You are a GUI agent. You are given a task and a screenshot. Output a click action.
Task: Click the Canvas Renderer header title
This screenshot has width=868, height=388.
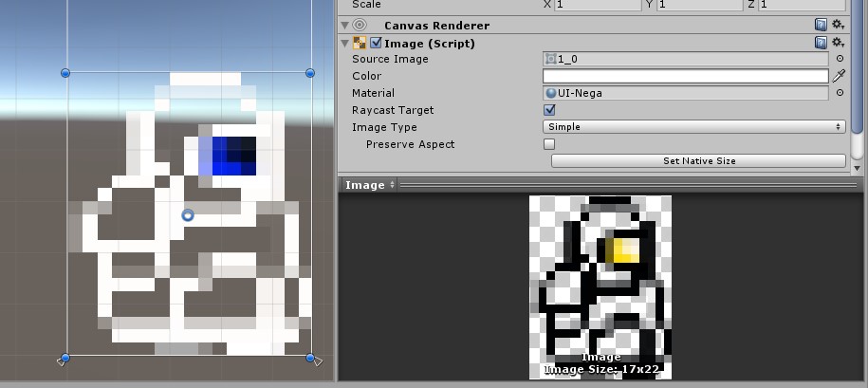pyautogui.click(x=436, y=26)
